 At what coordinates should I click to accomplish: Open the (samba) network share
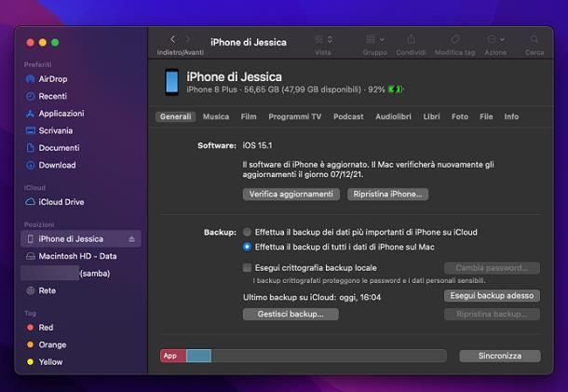65,273
